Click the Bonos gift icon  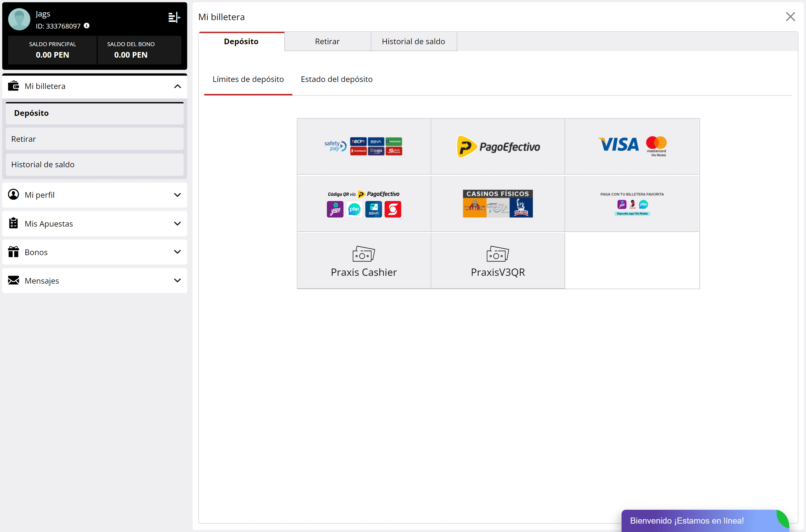[14, 252]
